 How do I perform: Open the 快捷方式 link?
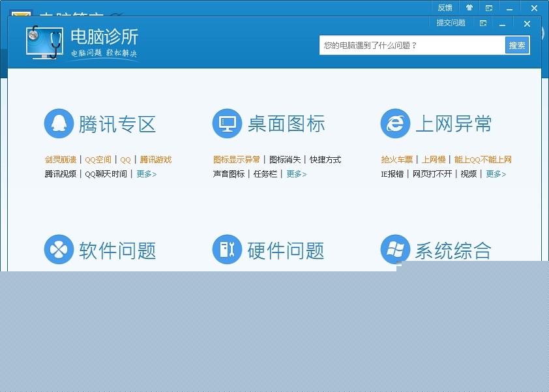pyautogui.click(x=325, y=160)
